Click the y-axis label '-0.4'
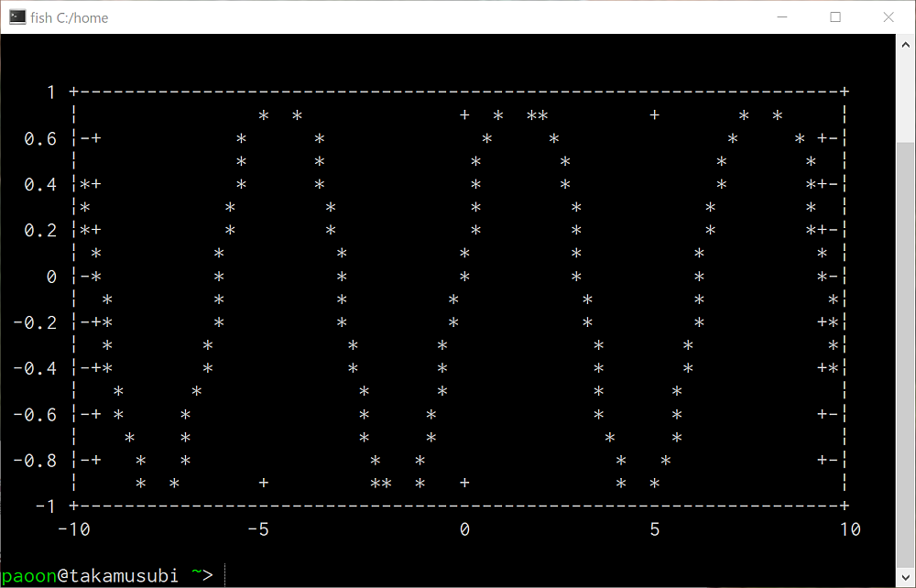916x588 pixels. pos(35,368)
